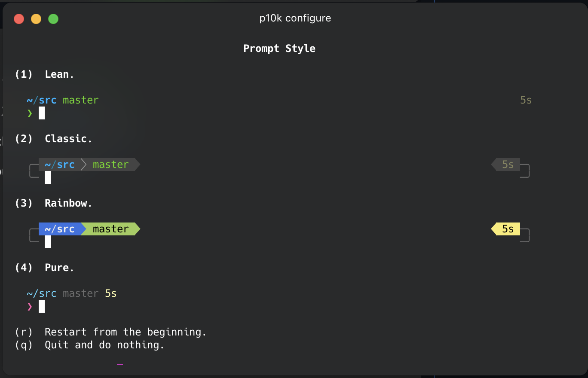Click the green prompt arrow in the Lean preview
The width and height of the screenshot is (588, 378).
28,113
